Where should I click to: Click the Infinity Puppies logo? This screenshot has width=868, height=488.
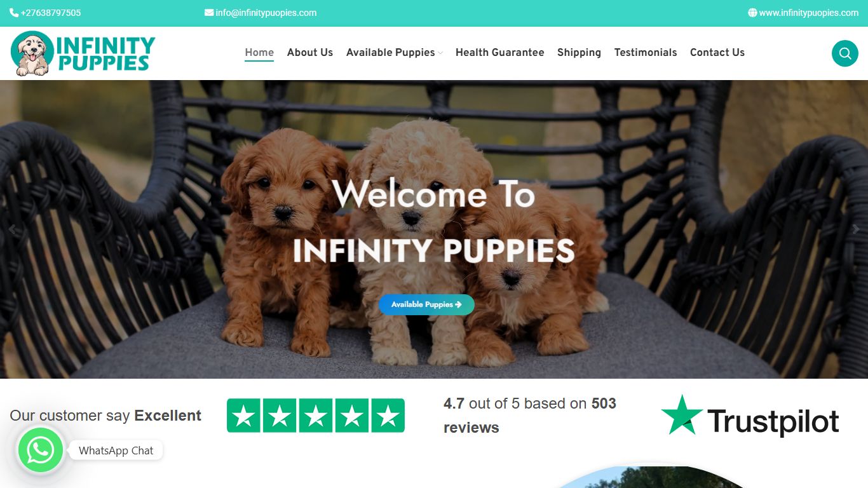83,53
